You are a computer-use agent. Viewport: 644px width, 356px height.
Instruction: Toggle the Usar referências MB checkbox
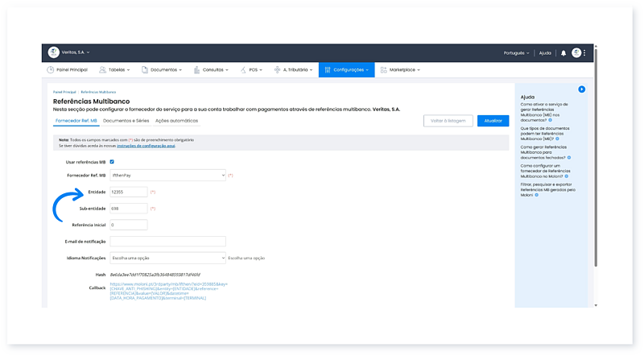pyautogui.click(x=112, y=162)
